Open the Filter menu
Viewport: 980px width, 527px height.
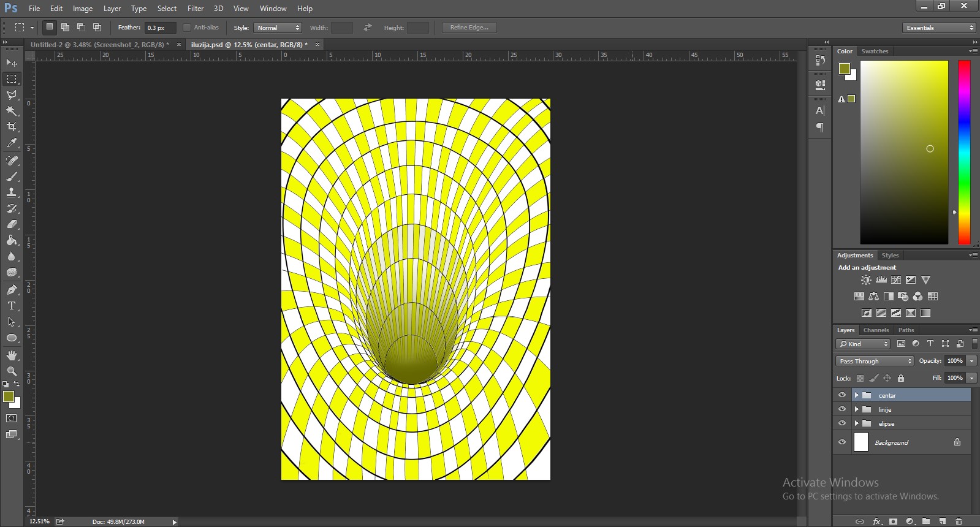(x=196, y=9)
